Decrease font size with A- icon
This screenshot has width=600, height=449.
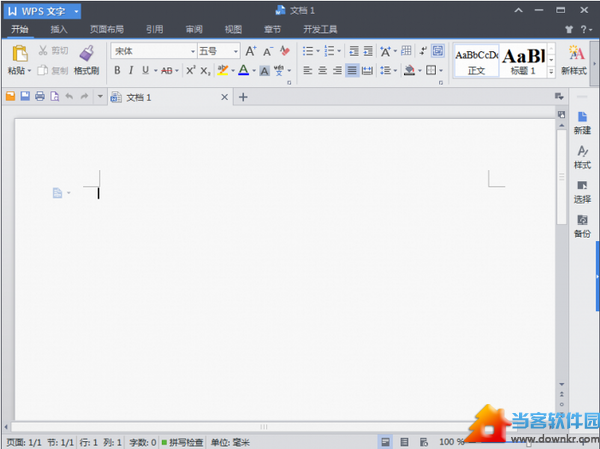(267, 51)
